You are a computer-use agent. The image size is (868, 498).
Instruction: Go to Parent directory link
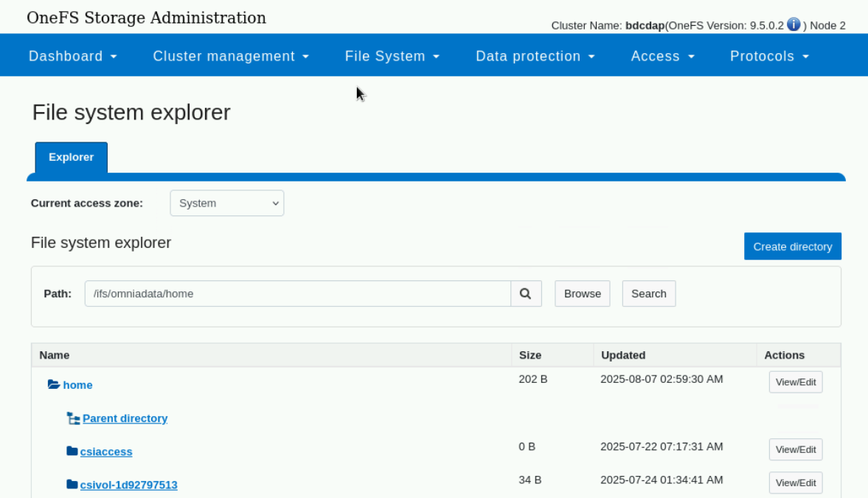click(x=125, y=418)
